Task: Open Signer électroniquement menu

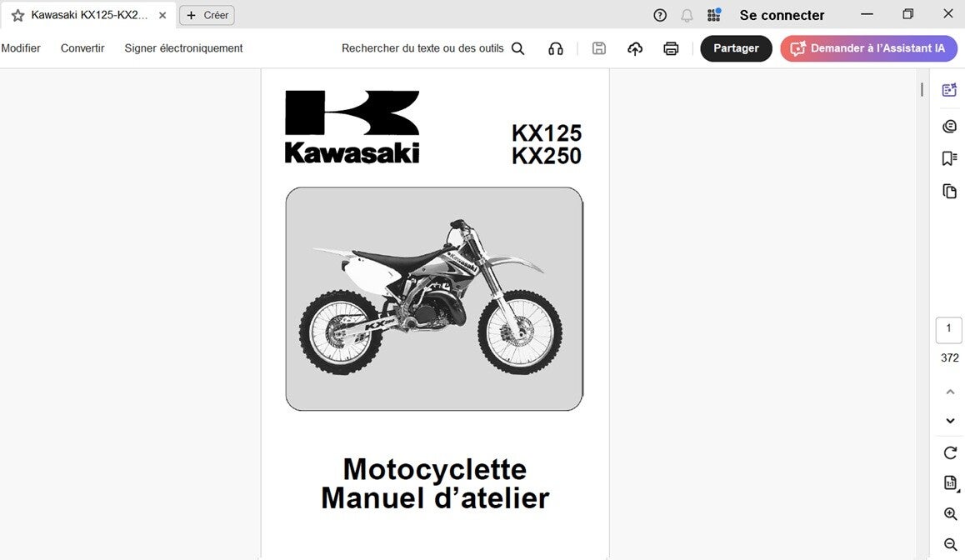Action: click(183, 48)
